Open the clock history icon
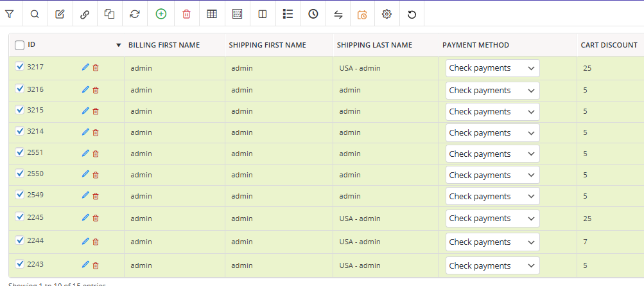644x286 pixels. [x=313, y=14]
